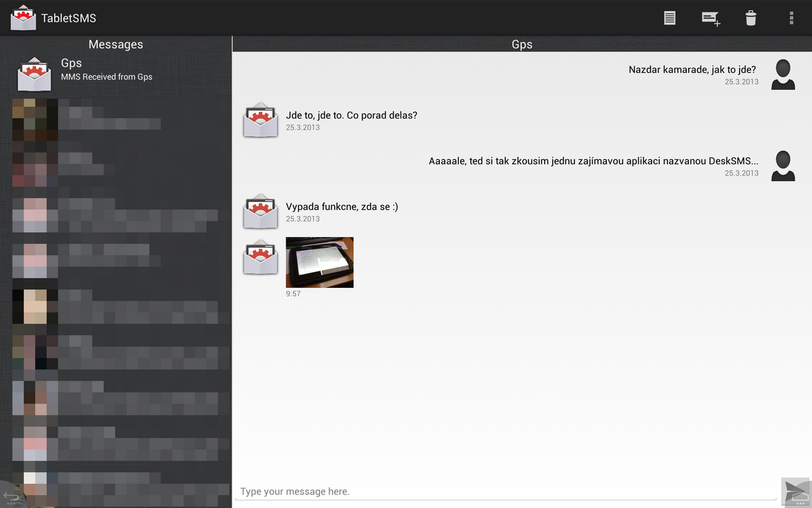
Task: Tap the envelope icon of Gps conversation row
Action: point(35,74)
